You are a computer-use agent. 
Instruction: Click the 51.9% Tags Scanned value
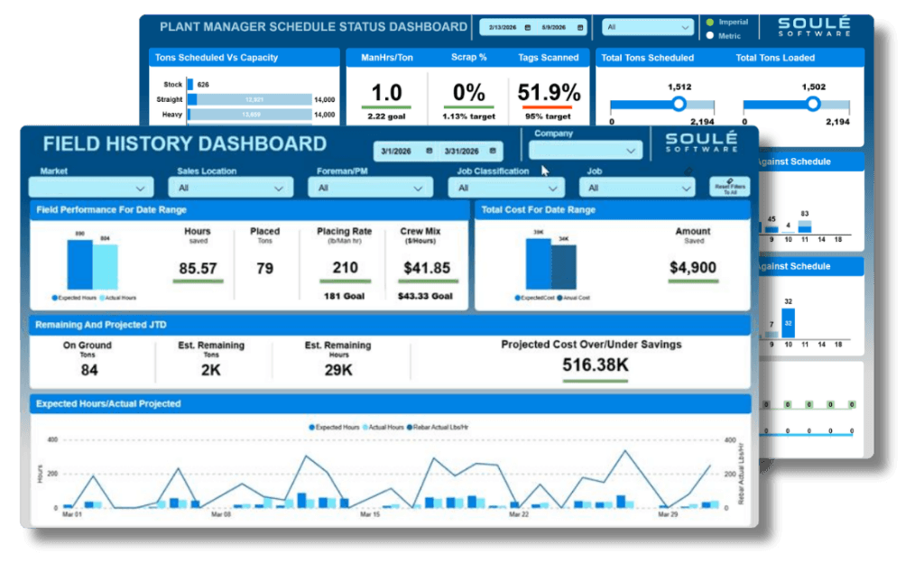(x=549, y=93)
